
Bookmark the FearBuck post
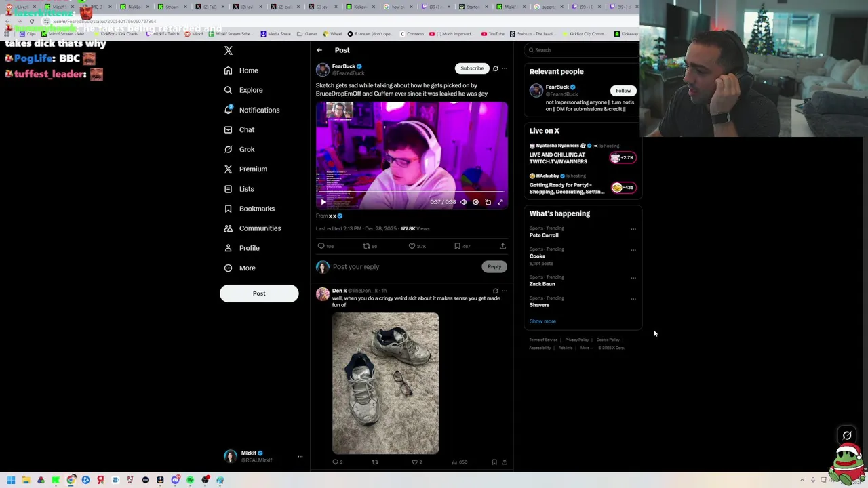tap(458, 246)
